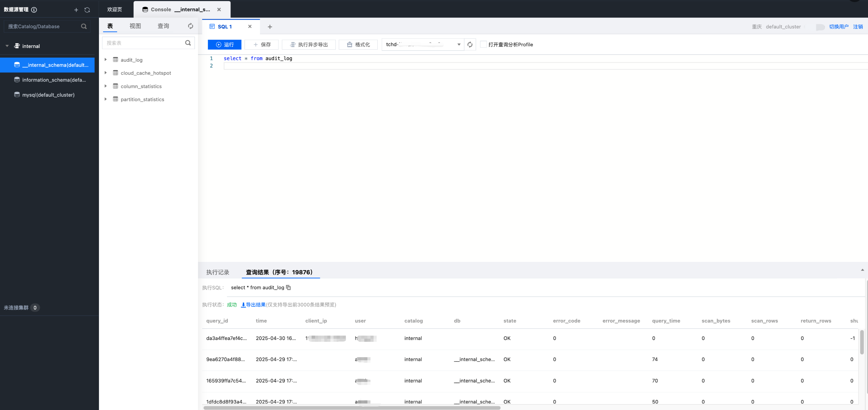Click the horizontal results scrollbar
Screen dimensions: 868x410
[352, 408]
